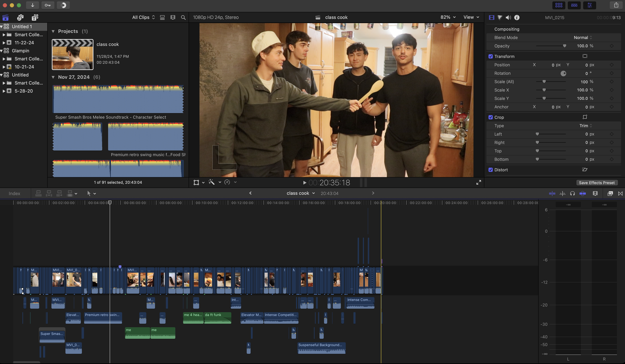This screenshot has width=625, height=364.
Task: Open the Photos and Audio sidebar
Action: pos(20,17)
